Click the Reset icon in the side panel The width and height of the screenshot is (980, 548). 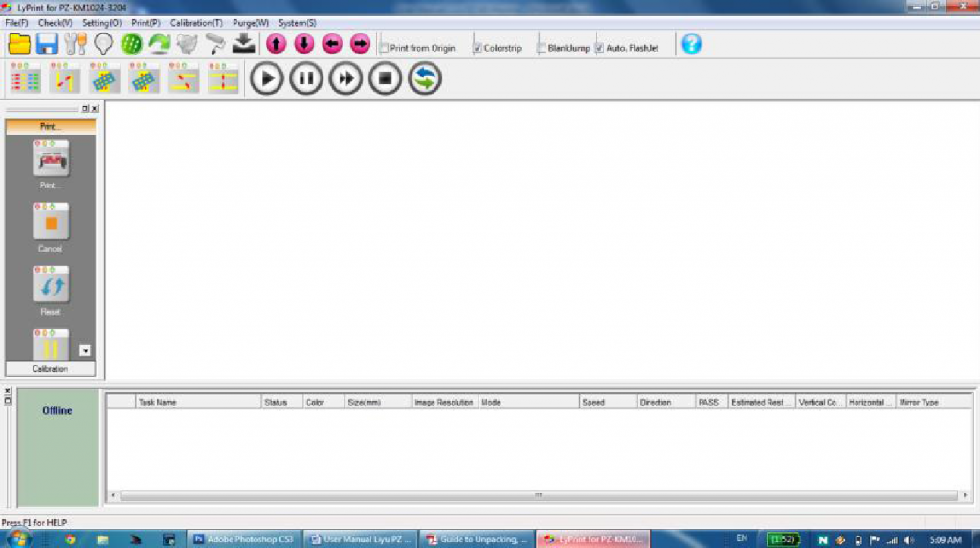click(x=51, y=286)
